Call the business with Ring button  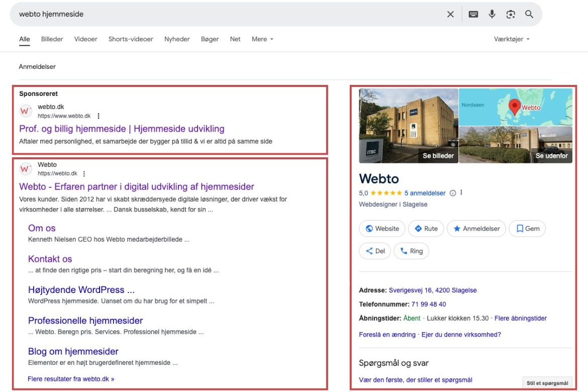412,251
